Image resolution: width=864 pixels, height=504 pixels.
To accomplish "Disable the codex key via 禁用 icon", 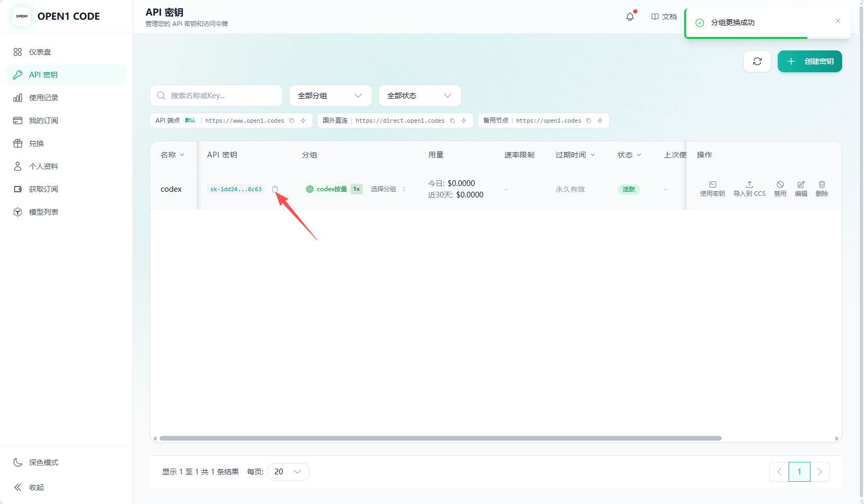I will pyautogui.click(x=780, y=189).
